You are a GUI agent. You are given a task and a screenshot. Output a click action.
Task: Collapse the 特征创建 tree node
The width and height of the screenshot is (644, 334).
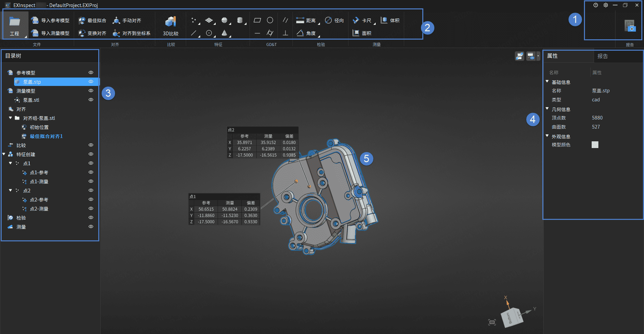4,154
